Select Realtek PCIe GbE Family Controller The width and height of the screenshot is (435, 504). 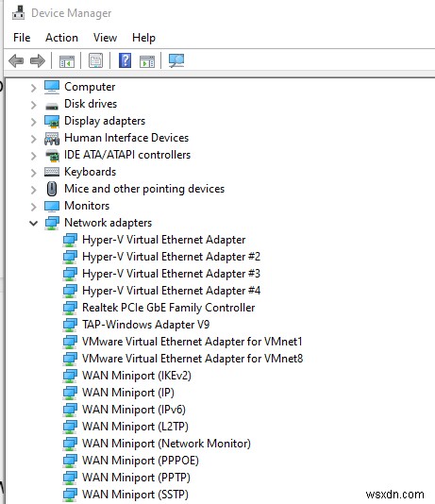169,308
